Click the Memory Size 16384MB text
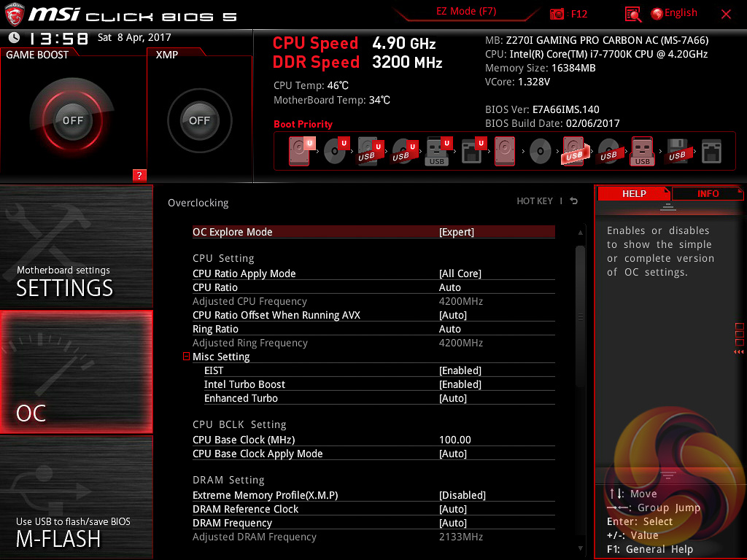The image size is (747, 560). (541, 68)
